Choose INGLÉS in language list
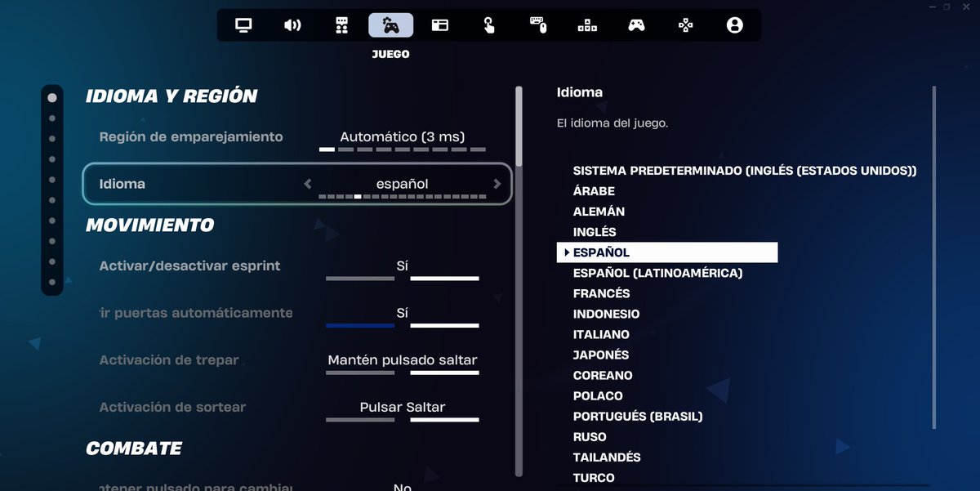The height and width of the screenshot is (491, 980). click(595, 232)
